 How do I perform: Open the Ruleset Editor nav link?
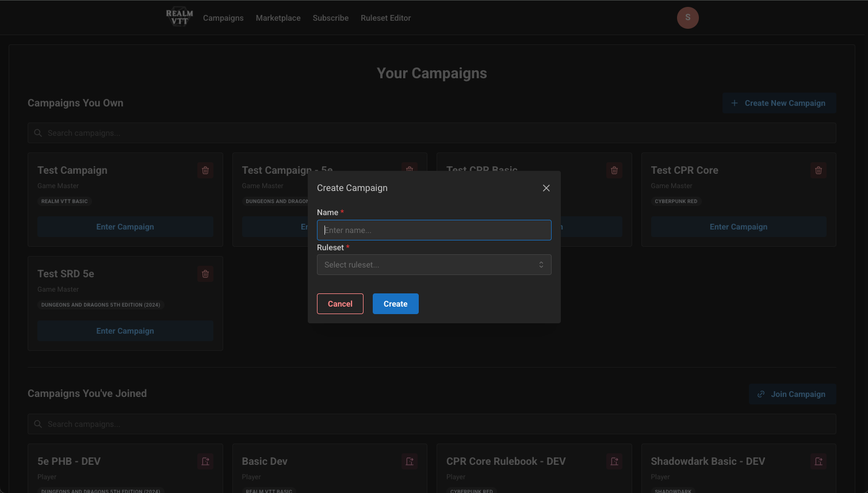point(385,18)
